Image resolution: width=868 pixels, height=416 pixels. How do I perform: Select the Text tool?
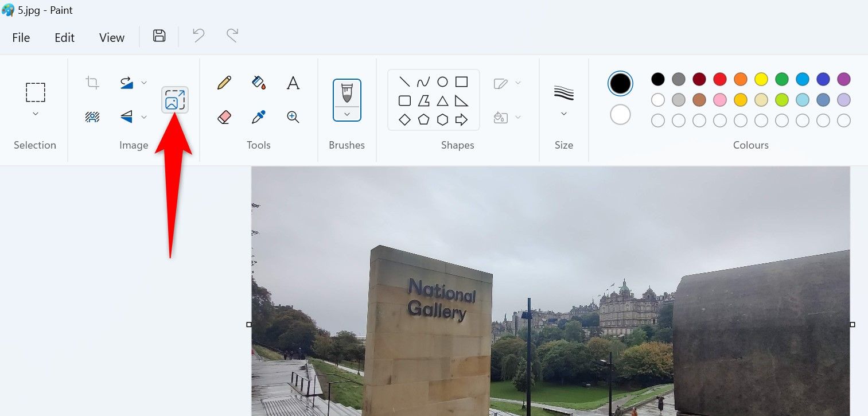[293, 83]
